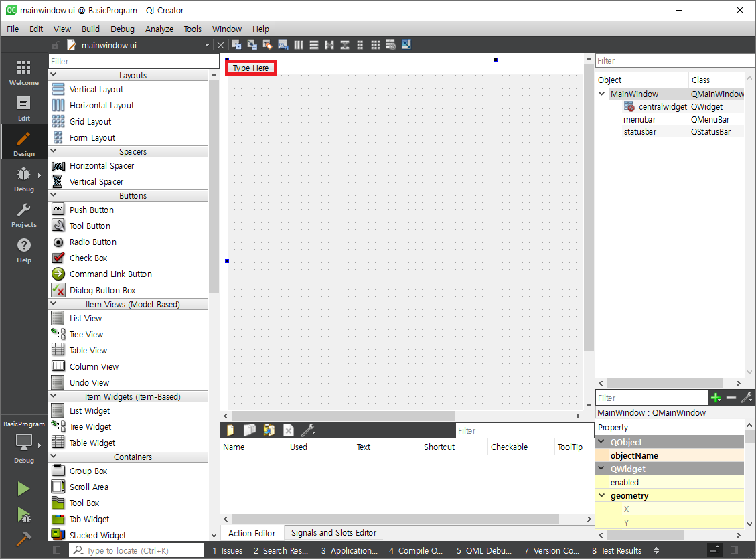Collapse the geometry property
This screenshot has height=559, width=756.
click(602, 495)
